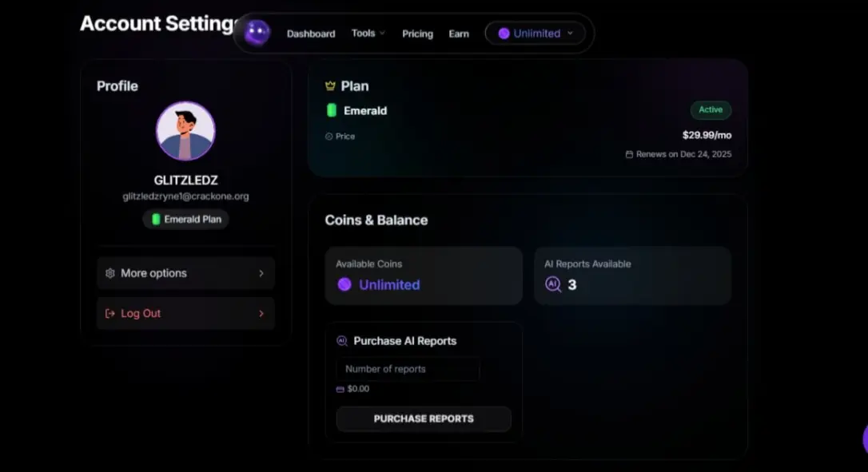Viewport: 868px width, 472px height.
Task: Click the AI icon beside Purchase AI Reports
Action: coord(342,341)
